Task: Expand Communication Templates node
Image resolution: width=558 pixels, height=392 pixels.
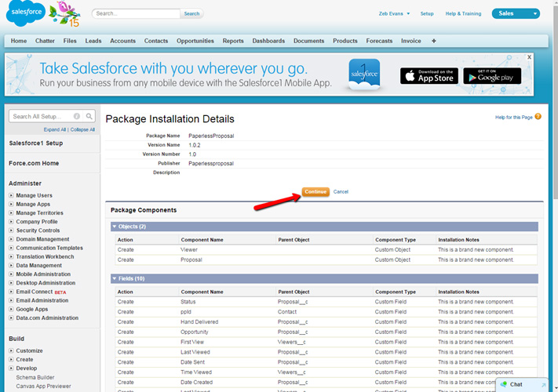Action: click(x=11, y=248)
